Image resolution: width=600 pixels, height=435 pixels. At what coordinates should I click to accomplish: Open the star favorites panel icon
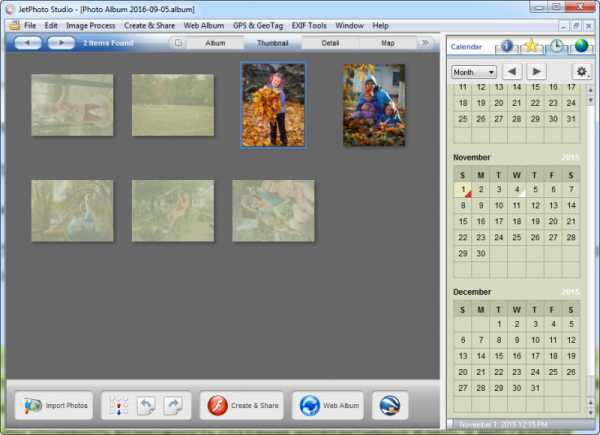pos(532,46)
